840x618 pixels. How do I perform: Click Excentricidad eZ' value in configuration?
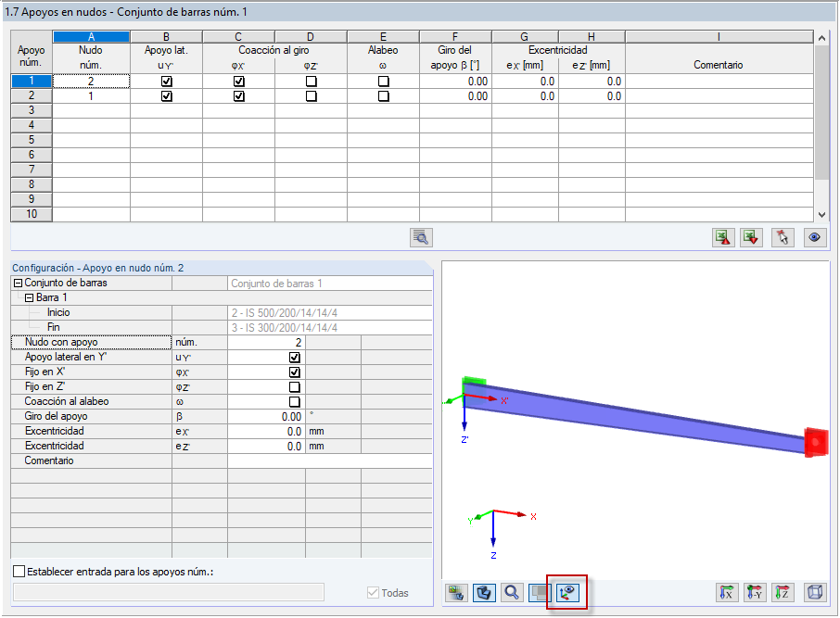pos(266,446)
